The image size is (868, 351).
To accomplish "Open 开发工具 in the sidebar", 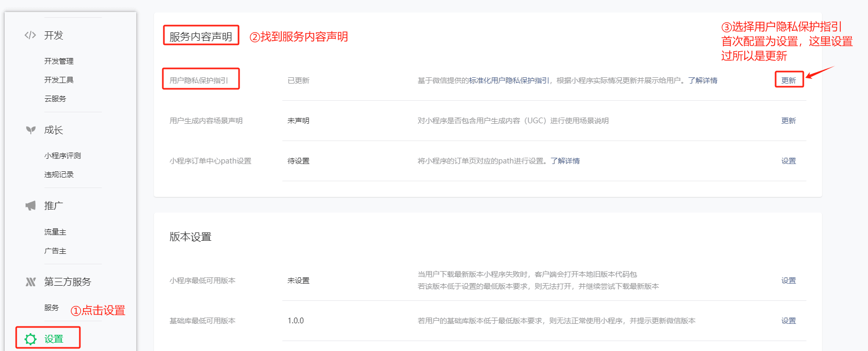I will [x=59, y=80].
